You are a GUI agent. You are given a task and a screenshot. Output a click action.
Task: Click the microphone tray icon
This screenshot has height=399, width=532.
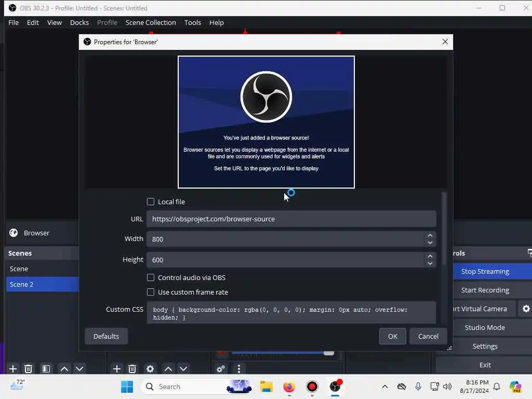click(x=418, y=387)
